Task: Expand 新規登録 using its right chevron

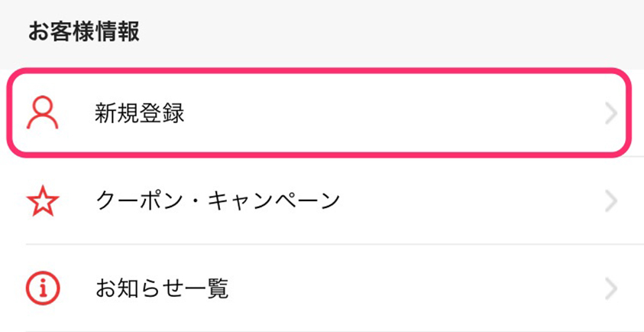Action: pos(612,113)
